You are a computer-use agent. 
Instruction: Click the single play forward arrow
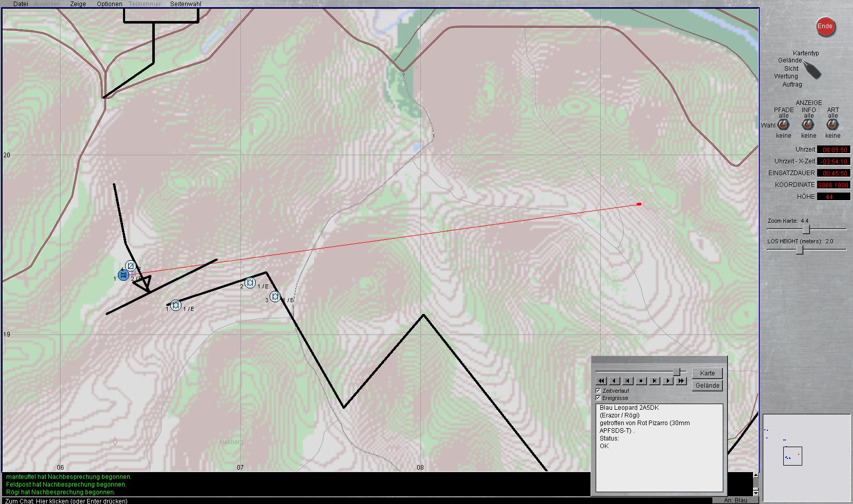click(x=667, y=381)
